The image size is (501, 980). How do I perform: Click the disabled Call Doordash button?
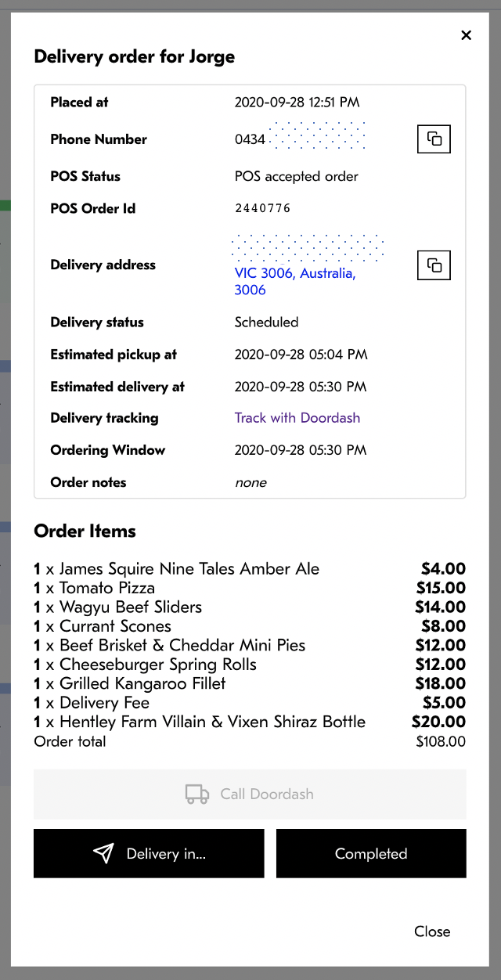249,793
